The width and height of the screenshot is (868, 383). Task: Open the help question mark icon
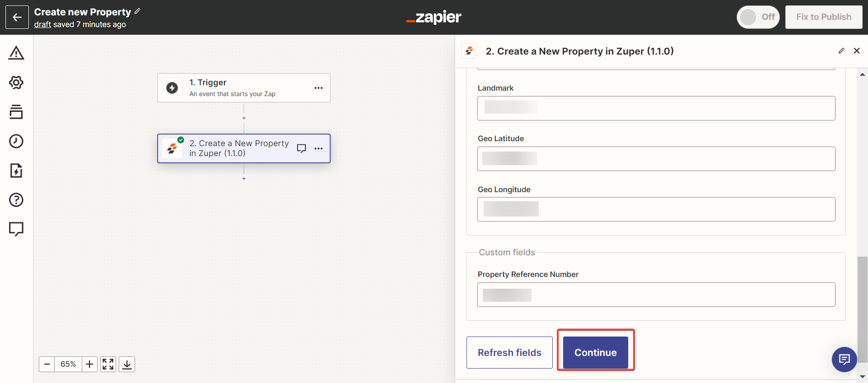16,200
